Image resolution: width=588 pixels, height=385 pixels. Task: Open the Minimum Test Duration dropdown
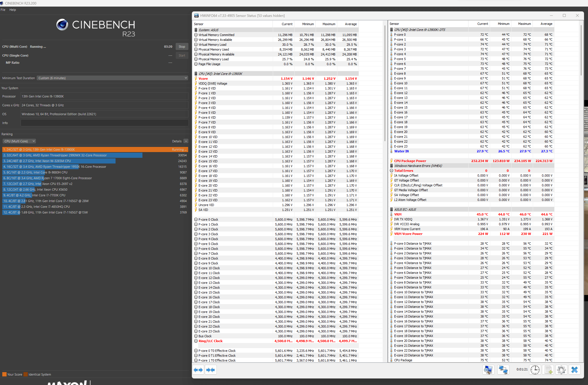click(x=112, y=78)
